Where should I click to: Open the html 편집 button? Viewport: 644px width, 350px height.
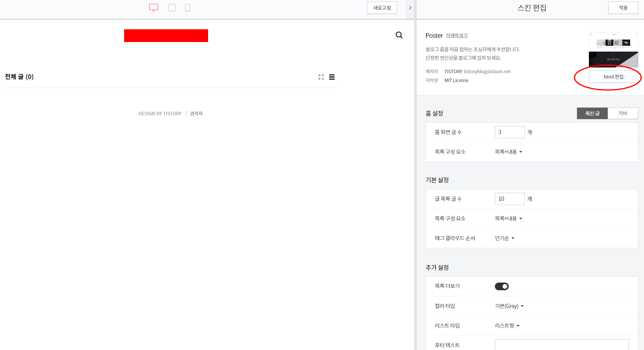click(613, 77)
